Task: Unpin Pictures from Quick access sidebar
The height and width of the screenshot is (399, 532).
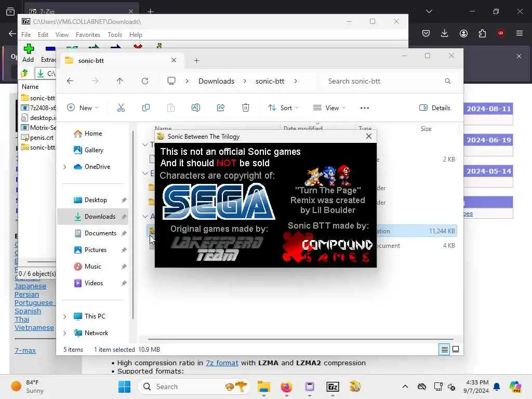Action: click(x=124, y=250)
